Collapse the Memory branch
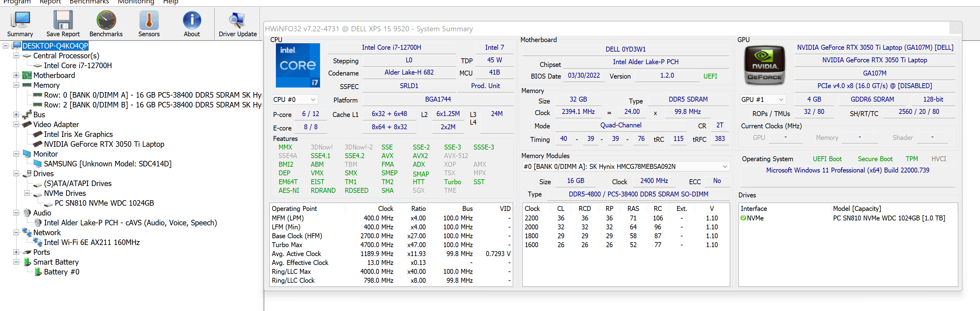 (16, 85)
